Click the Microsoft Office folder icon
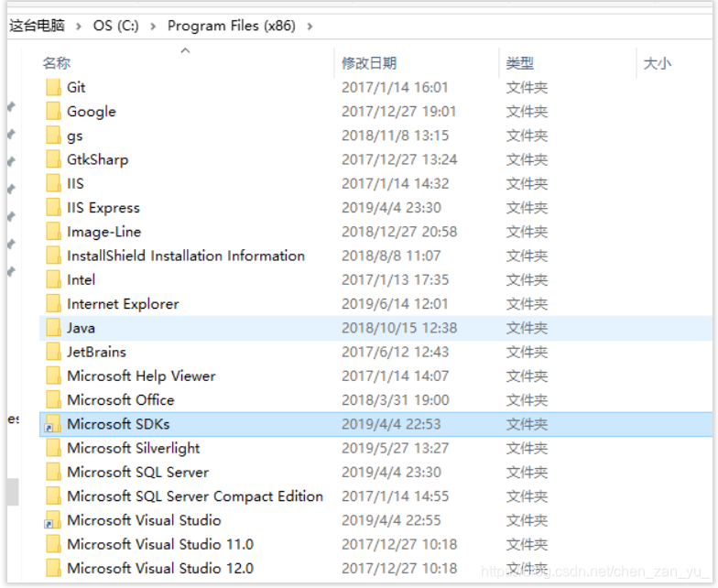The image size is (718, 588). [x=53, y=399]
